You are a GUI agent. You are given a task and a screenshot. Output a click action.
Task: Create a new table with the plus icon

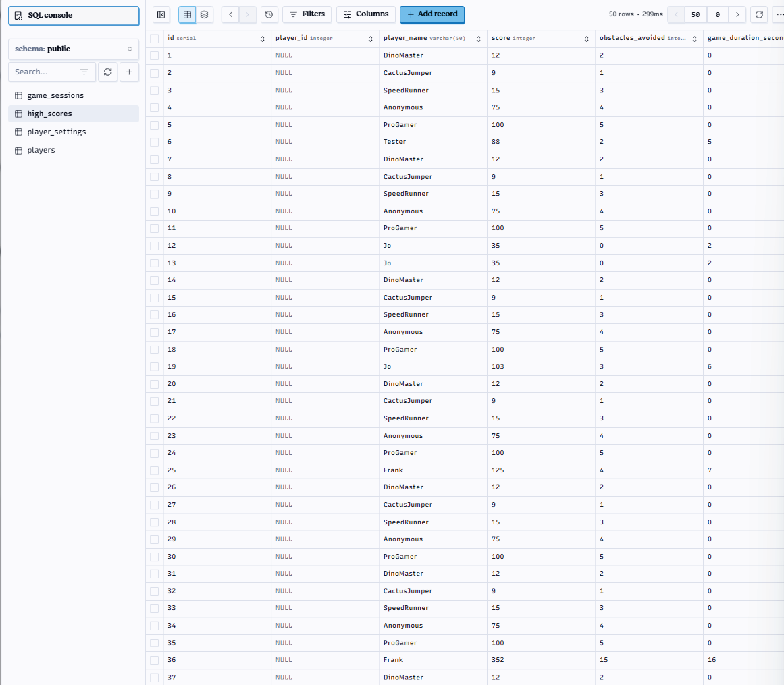[129, 72]
